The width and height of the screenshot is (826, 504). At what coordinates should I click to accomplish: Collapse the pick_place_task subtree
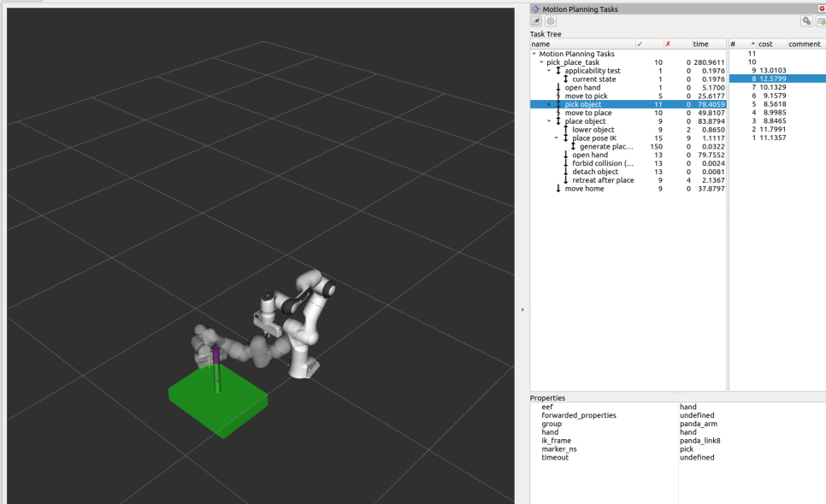click(x=540, y=62)
